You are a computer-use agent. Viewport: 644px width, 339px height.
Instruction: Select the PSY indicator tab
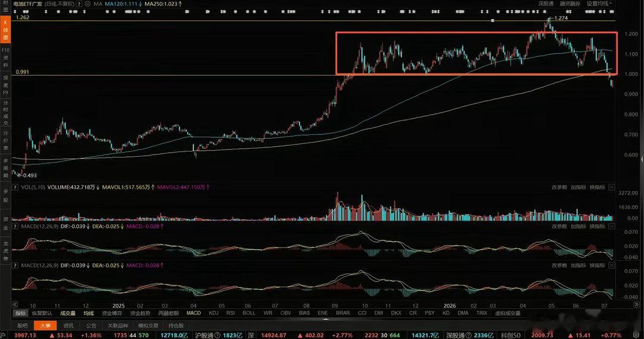[x=429, y=313]
